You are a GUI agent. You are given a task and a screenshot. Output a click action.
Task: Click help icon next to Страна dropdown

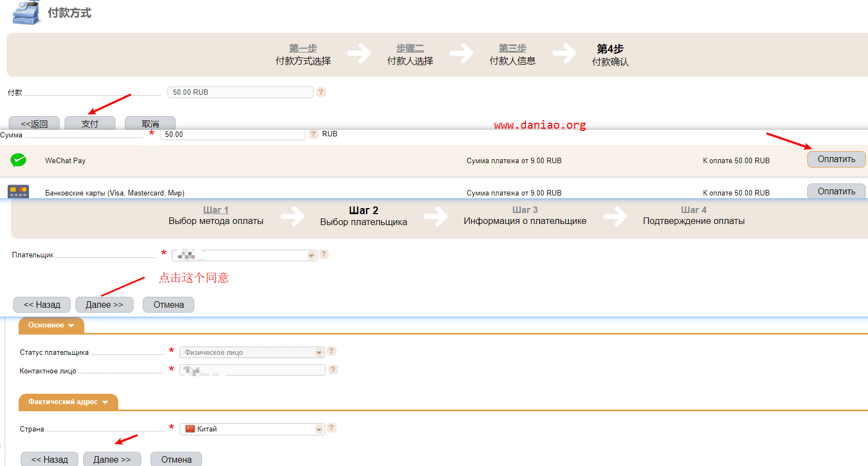tap(332, 428)
